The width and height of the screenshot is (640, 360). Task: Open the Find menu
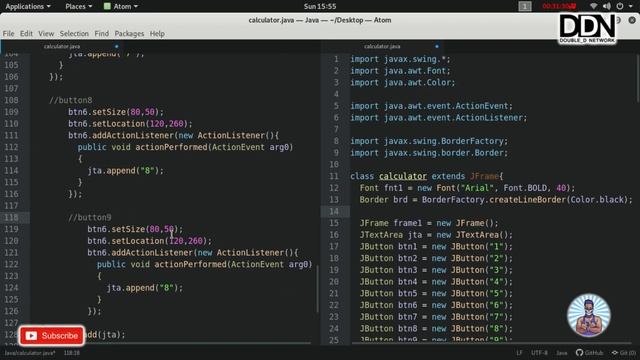point(102,33)
